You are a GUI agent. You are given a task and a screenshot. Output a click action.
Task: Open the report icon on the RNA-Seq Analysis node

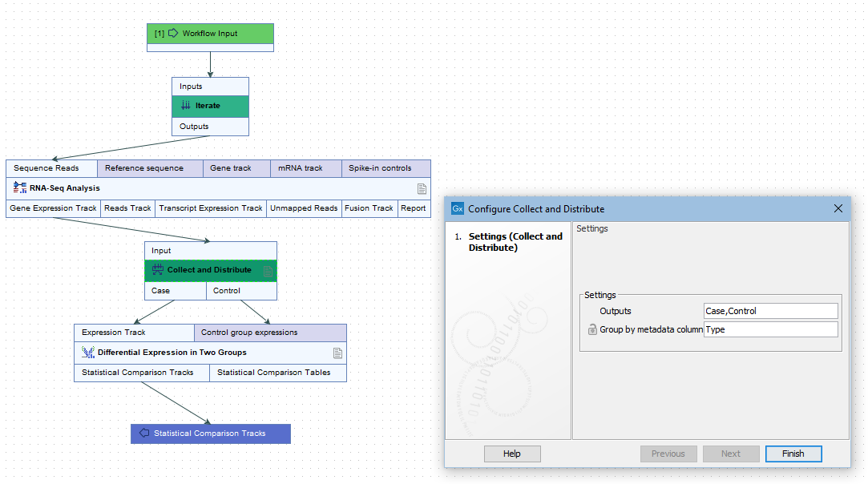(x=422, y=188)
